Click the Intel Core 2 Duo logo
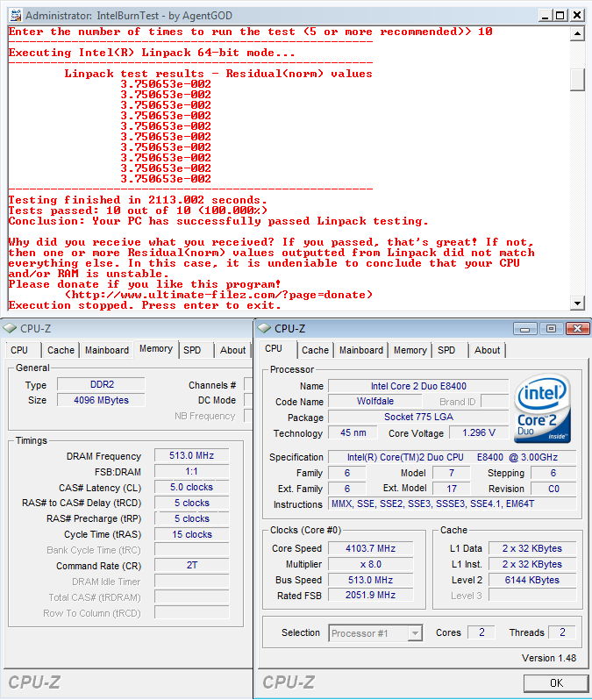This screenshot has height=700, width=592. click(543, 409)
